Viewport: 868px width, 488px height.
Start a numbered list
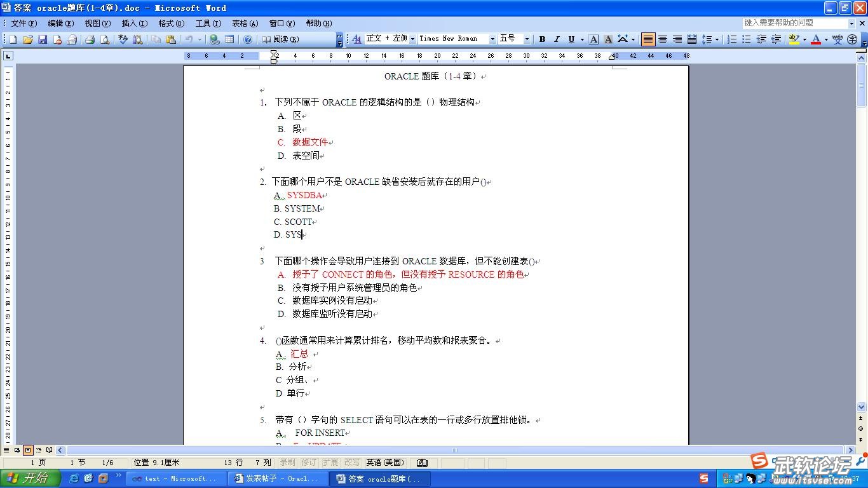[x=732, y=39]
